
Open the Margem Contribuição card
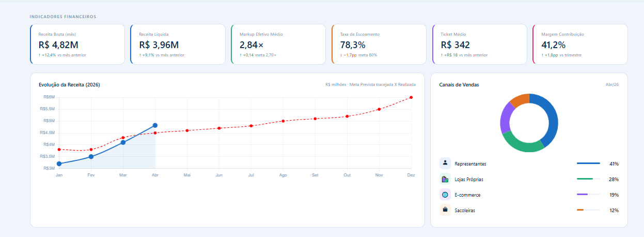pyautogui.click(x=580, y=44)
